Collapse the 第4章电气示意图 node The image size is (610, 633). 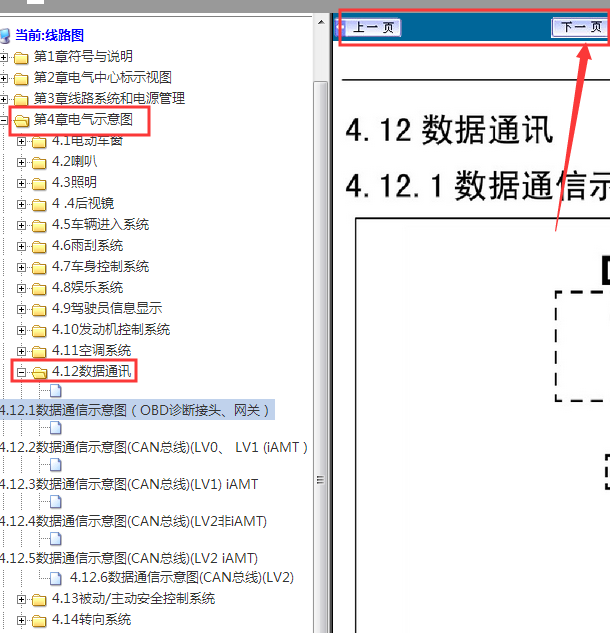click(x=3, y=120)
